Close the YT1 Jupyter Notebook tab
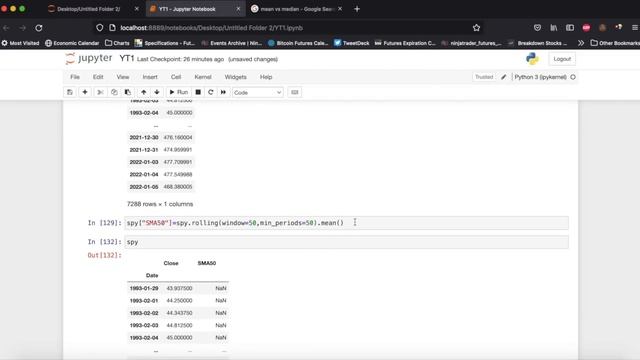This screenshot has width=640, height=360. click(238, 9)
